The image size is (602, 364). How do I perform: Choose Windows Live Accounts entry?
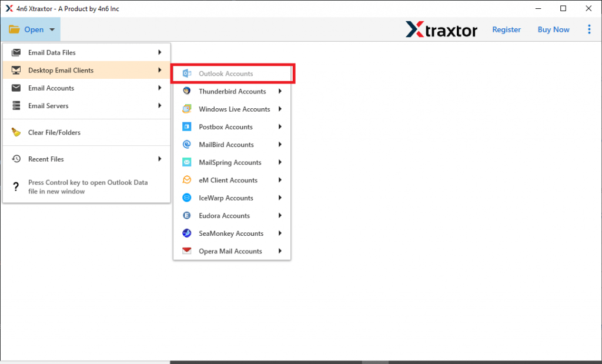coord(232,109)
